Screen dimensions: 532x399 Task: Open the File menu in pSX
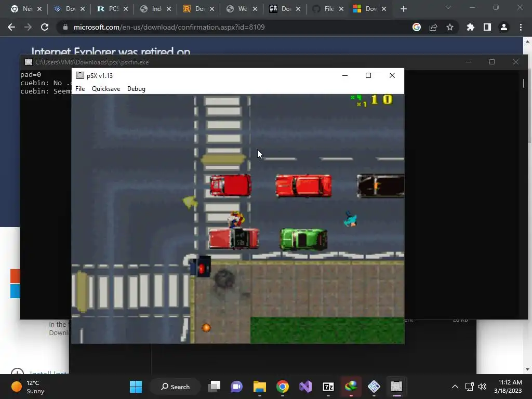click(80, 88)
